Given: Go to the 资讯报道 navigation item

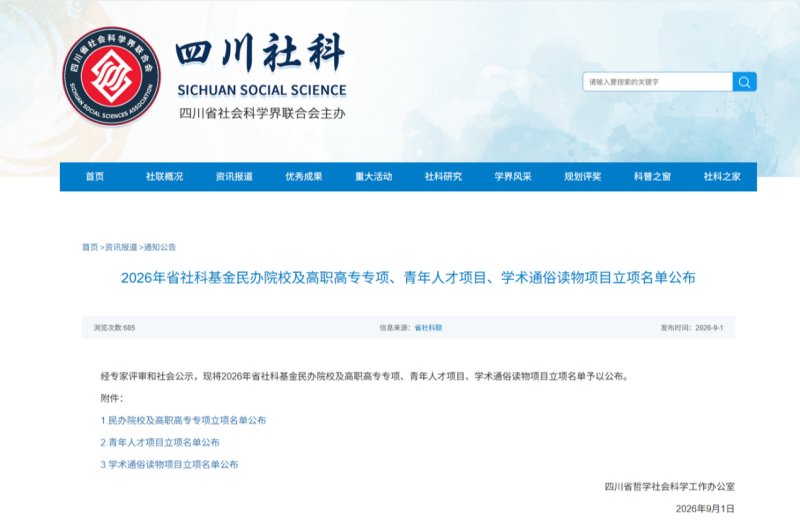Looking at the screenshot, I should click(234, 176).
